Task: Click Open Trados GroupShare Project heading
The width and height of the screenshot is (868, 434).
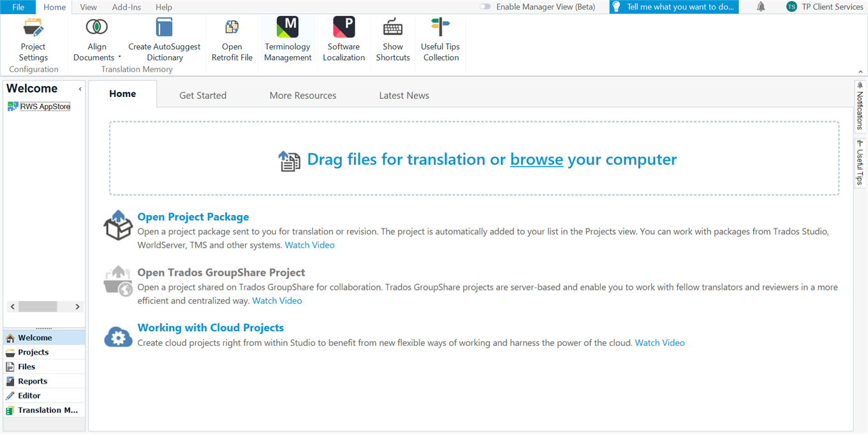Action: pos(221,273)
